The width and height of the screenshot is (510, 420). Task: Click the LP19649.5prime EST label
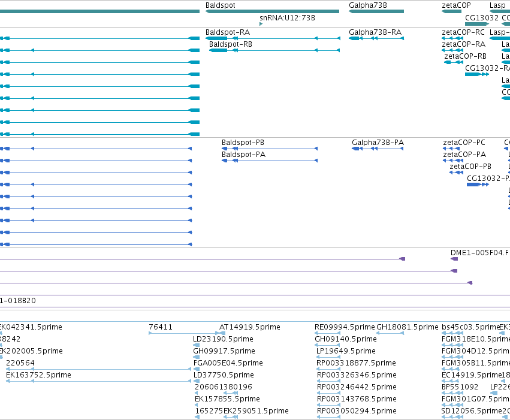pyautogui.click(x=346, y=351)
